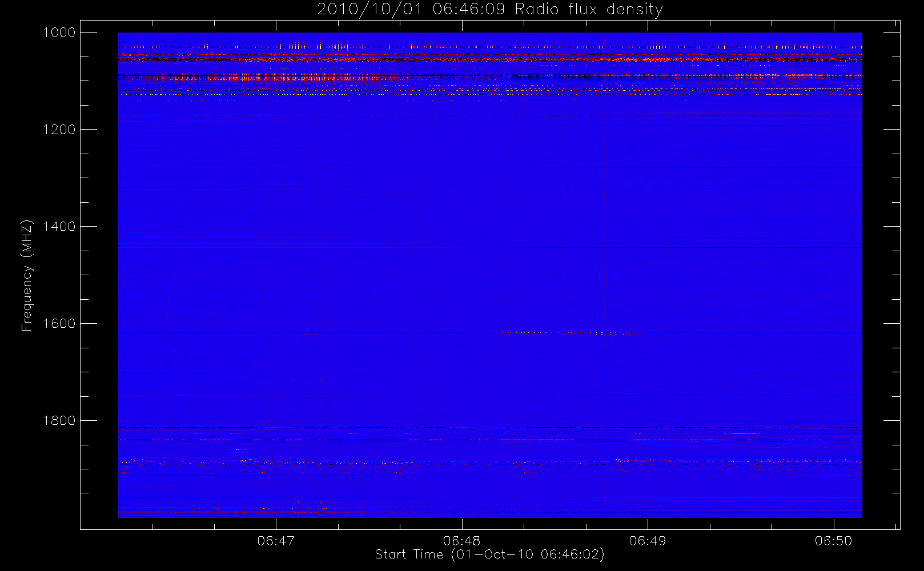924x571 pixels.
Task: Click the 06:50 time tick label
Action: click(834, 541)
